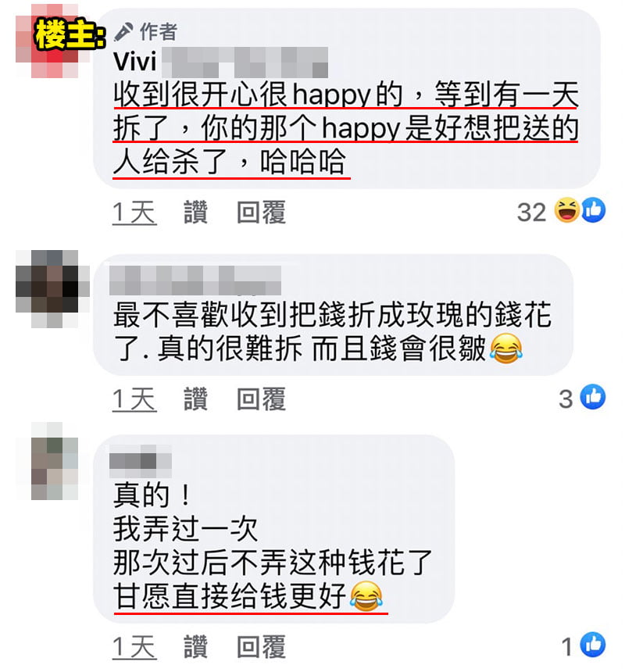The width and height of the screenshot is (625, 672).
Task: Reply to the third comment via 回覆
Action: click(x=261, y=647)
